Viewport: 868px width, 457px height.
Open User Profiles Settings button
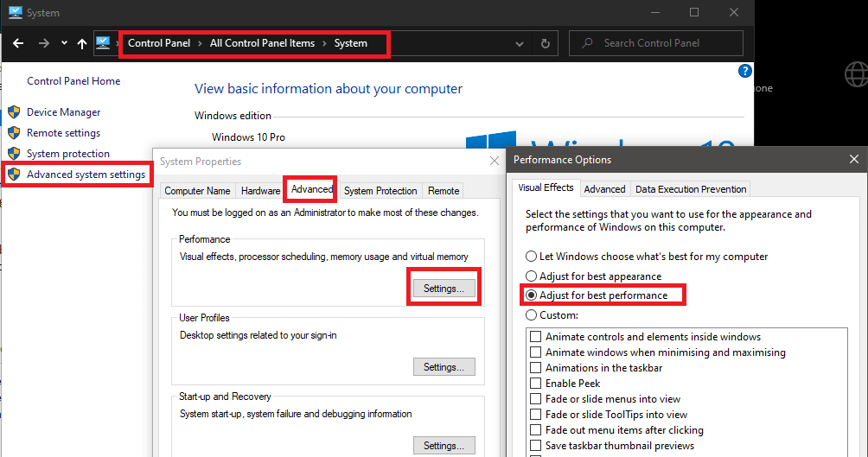pos(444,367)
